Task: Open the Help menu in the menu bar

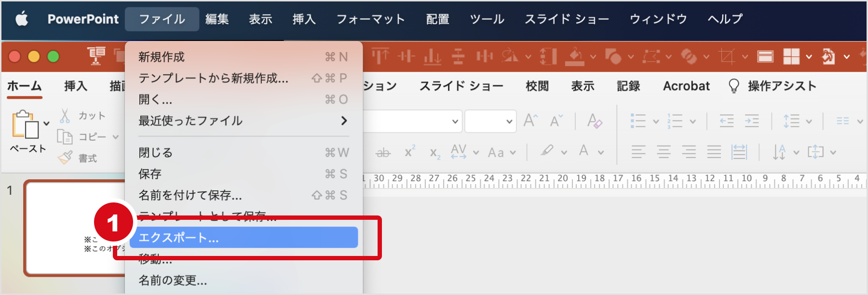Action: point(725,19)
